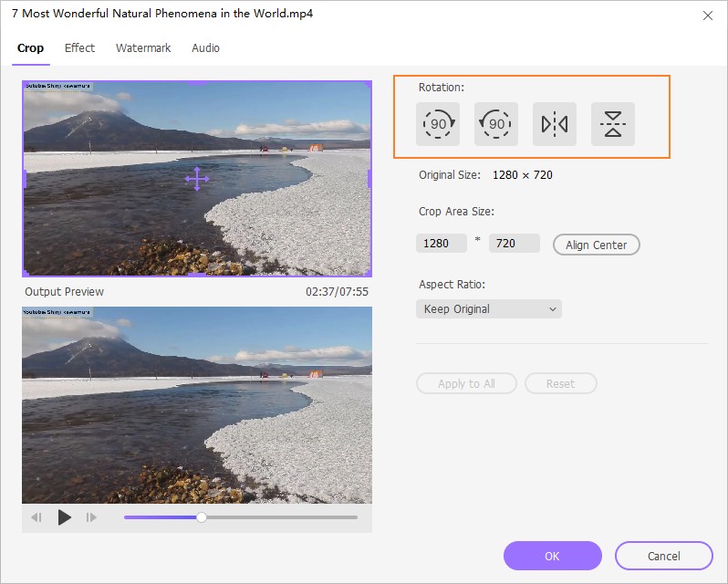
Task: Switch to the Effect tab
Action: 79,48
